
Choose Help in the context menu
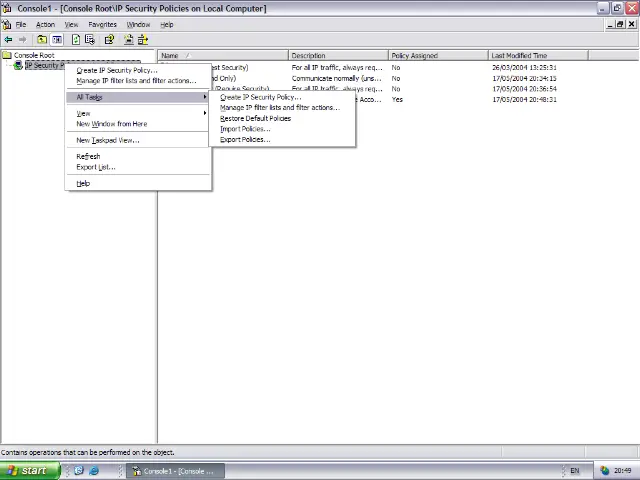[x=138, y=183]
